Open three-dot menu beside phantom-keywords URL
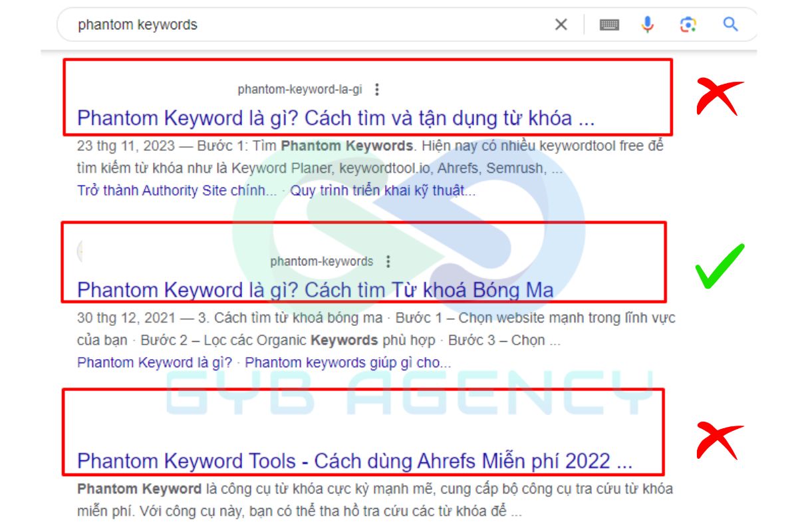This screenshot has width=798, height=532. coord(388,261)
